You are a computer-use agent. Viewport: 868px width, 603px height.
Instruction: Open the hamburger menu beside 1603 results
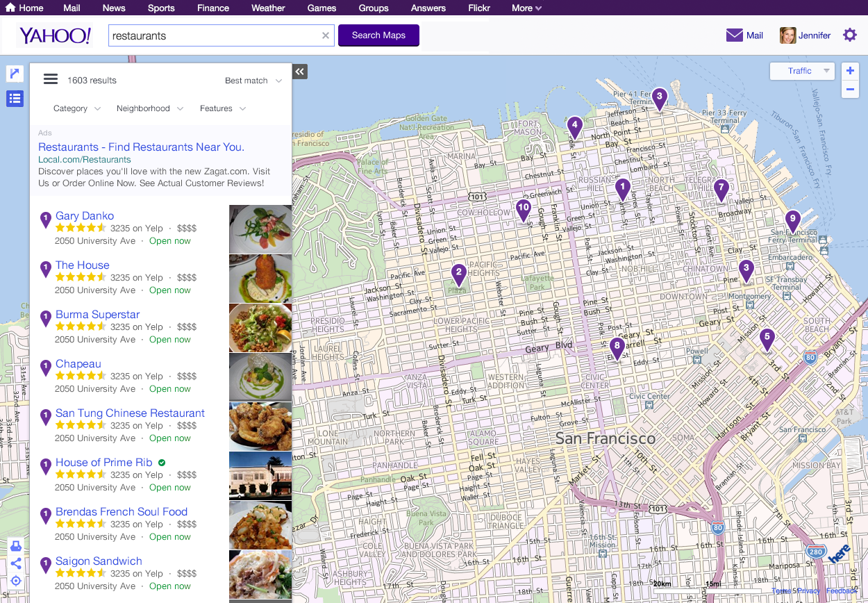(x=51, y=79)
